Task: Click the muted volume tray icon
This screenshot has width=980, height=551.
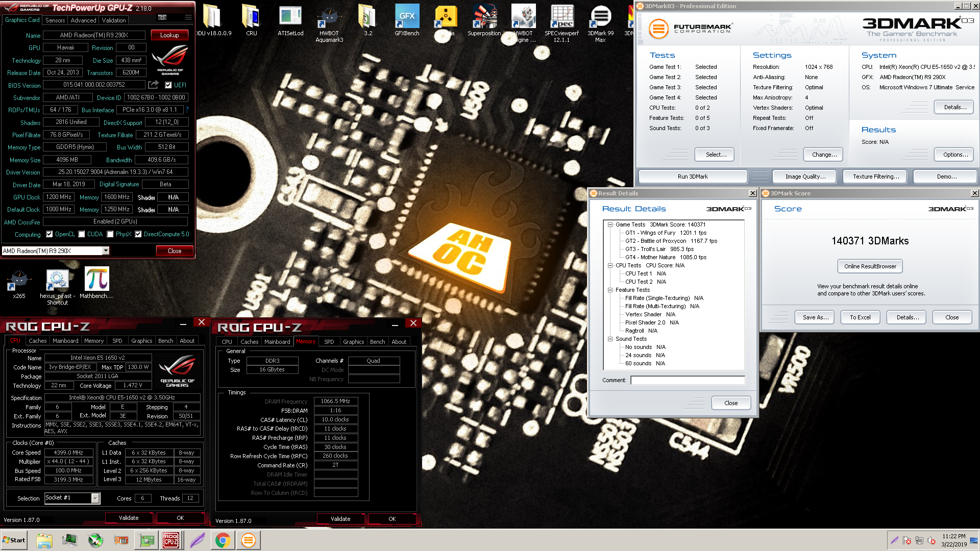Action: [x=931, y=540]
